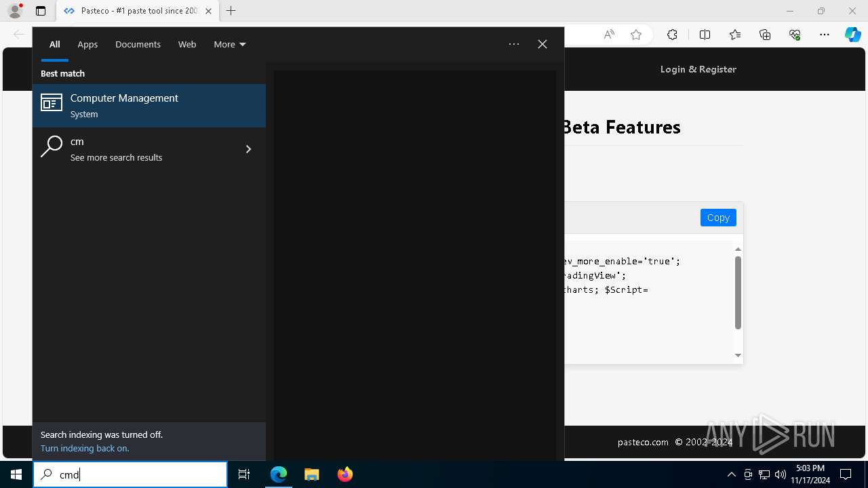The height and width of the screenshot is (488, 868).
Task: Click the volume speaker tray icon
Action: (781, 474)
